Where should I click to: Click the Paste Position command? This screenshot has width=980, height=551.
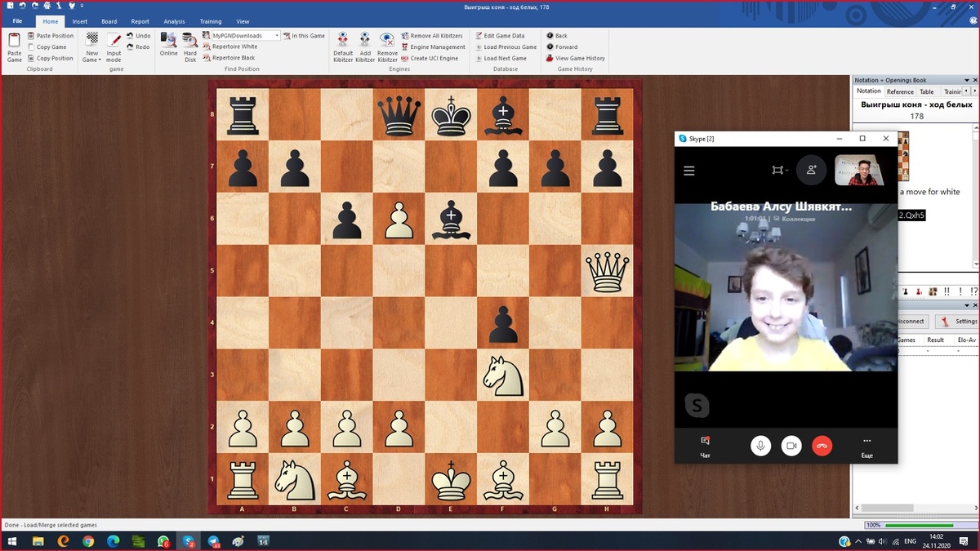[50, 36]
